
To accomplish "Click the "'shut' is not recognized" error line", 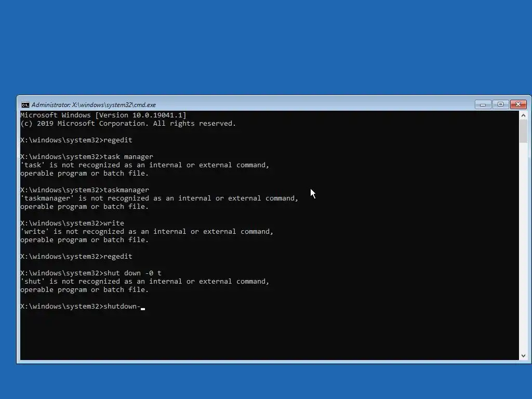I will coord(144,281).
